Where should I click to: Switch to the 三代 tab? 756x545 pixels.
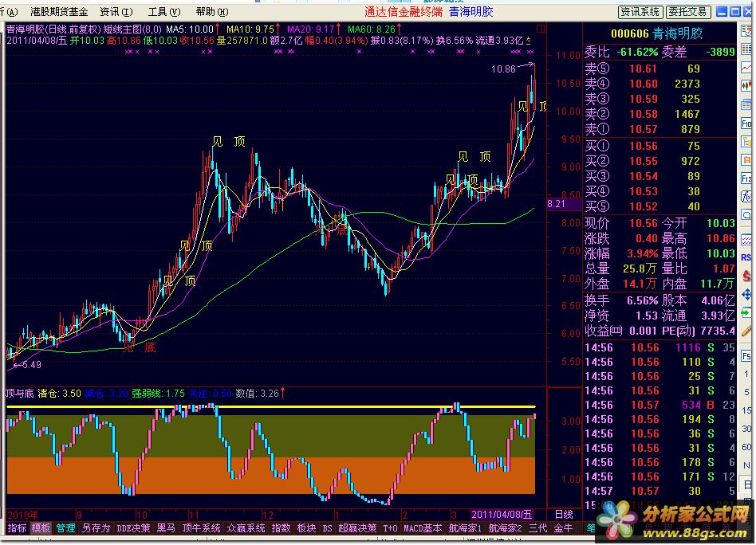[538, 528]
